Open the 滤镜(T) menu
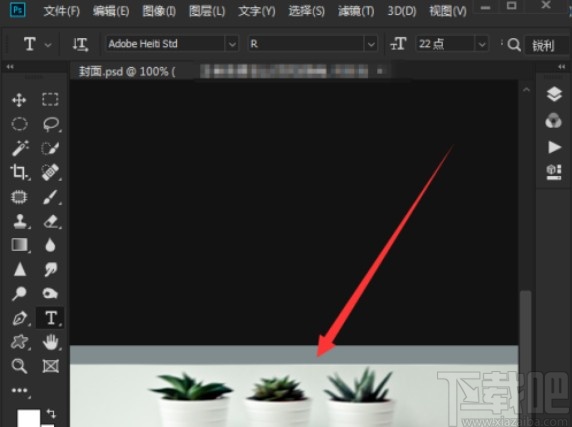 pos(356,11)
